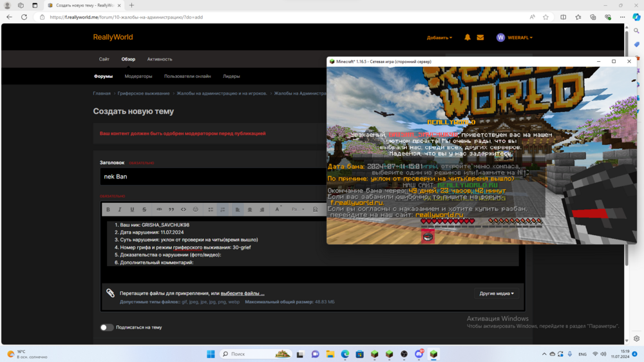644x362 pixels.
Task: Apply italic formatting in the editor
Action: click(120, 209)
